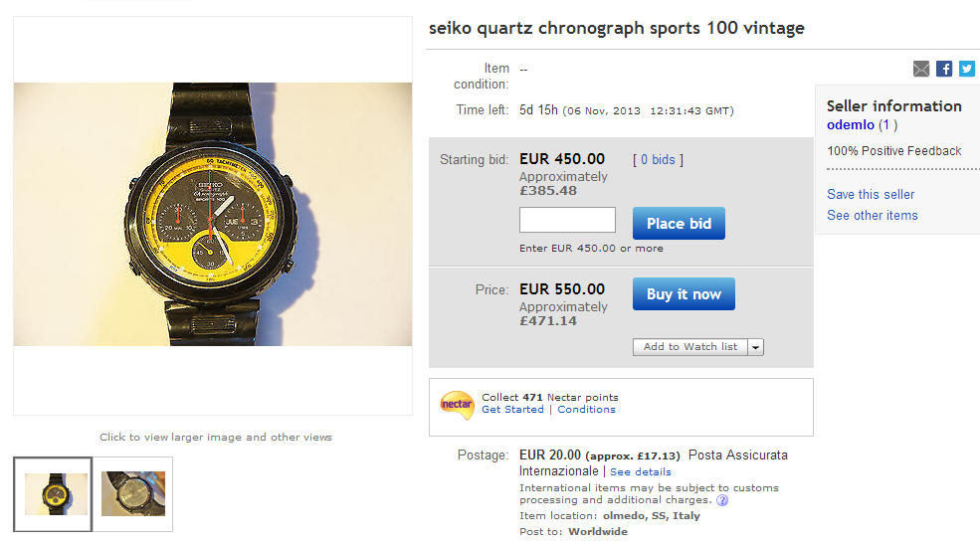Share the listing on Facebook
The width and height of the screenshot is (980, 545).
click(944, 69)
